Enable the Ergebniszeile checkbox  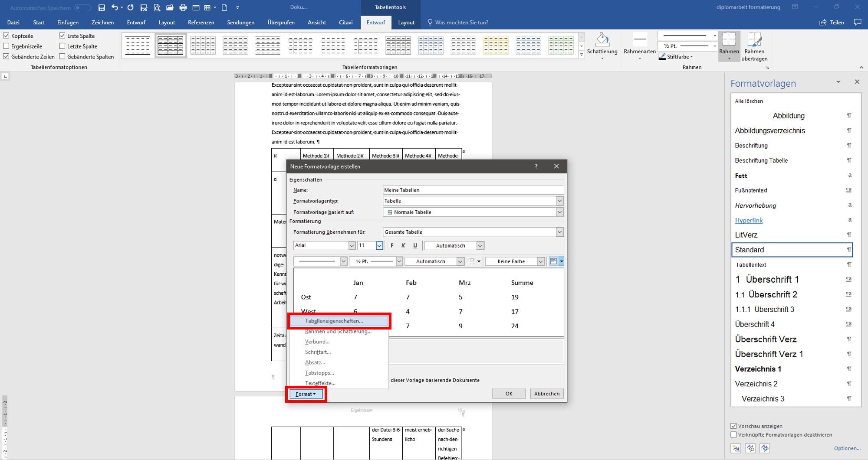[x=7, y=46]
